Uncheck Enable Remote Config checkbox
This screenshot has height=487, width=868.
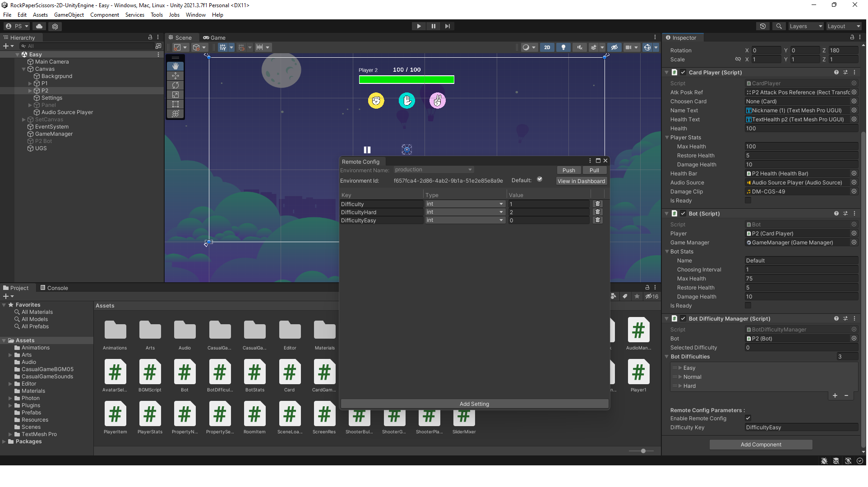coord(748,418)
